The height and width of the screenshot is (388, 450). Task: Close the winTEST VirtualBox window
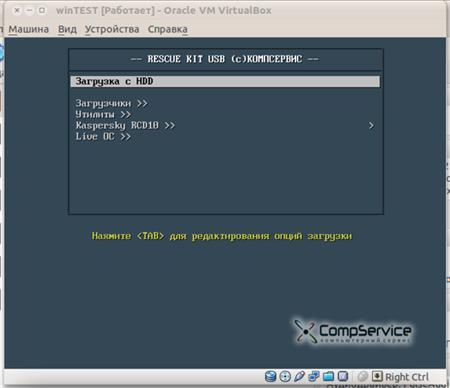pyautogui.click(x=17, y=10)
